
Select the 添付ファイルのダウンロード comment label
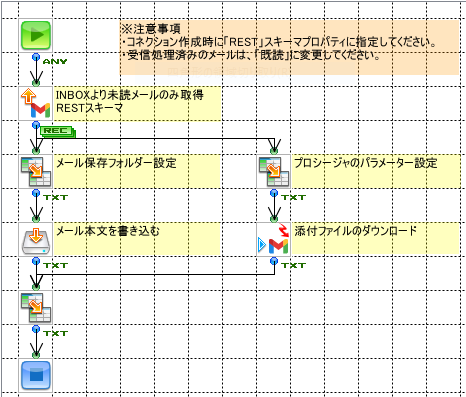point(376,239)
